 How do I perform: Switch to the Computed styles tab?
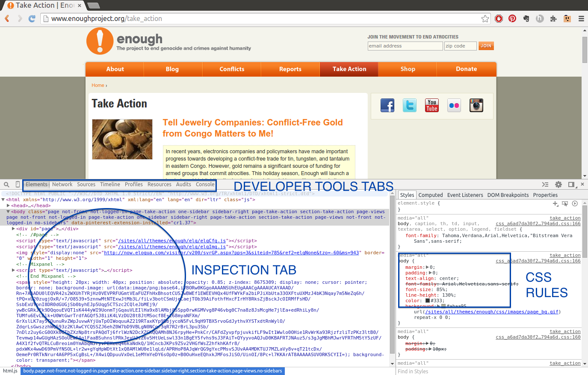(431, 195)
